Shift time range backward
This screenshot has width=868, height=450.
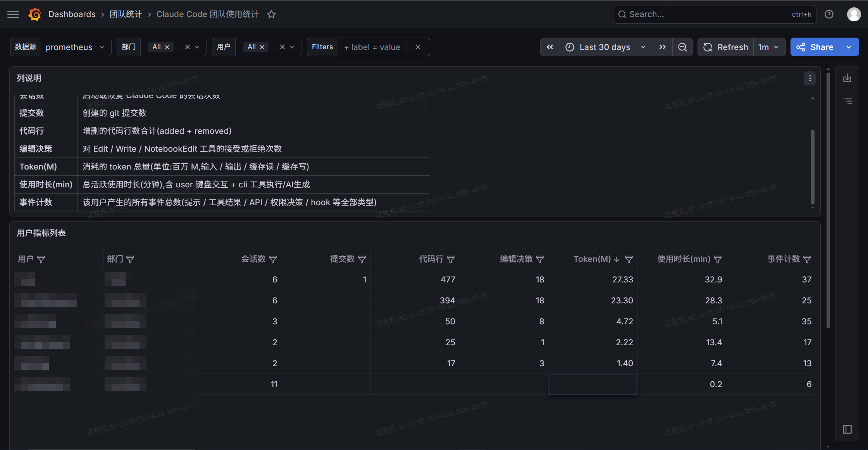tap(550, 47)
